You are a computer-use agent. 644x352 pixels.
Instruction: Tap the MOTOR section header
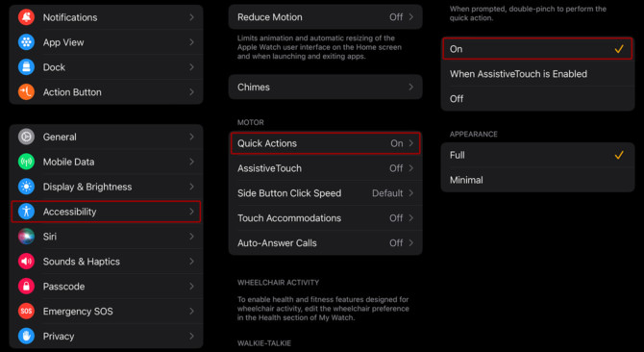click(251, 122)
